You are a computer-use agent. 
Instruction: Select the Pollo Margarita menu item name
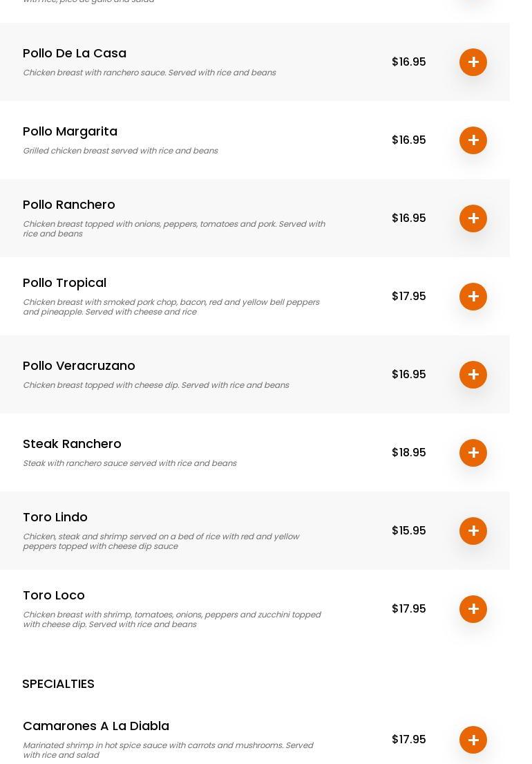click(70, 131)
